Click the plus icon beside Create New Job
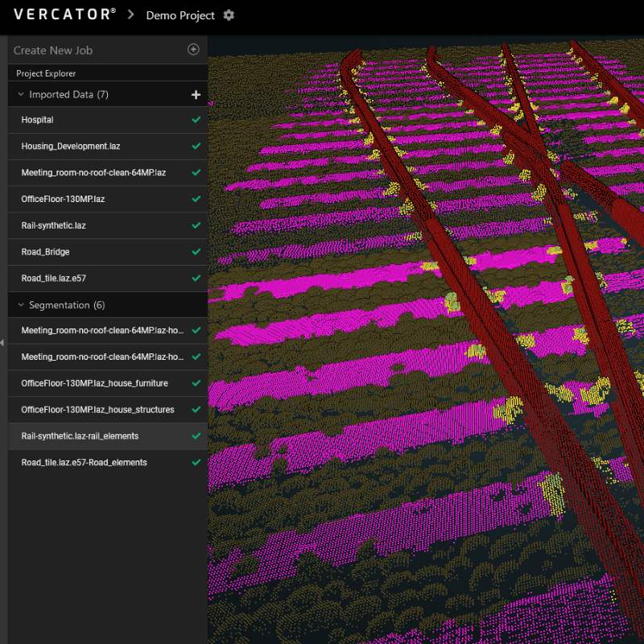 click(193, 49)
